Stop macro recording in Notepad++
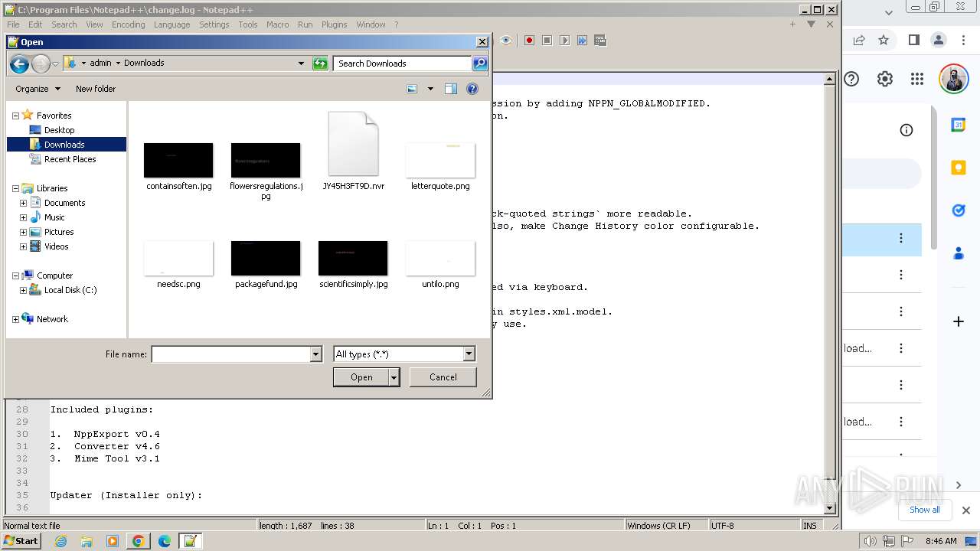The width and height of the screenshot is (980, 551). pyautogui.click(x=547, y=40)
